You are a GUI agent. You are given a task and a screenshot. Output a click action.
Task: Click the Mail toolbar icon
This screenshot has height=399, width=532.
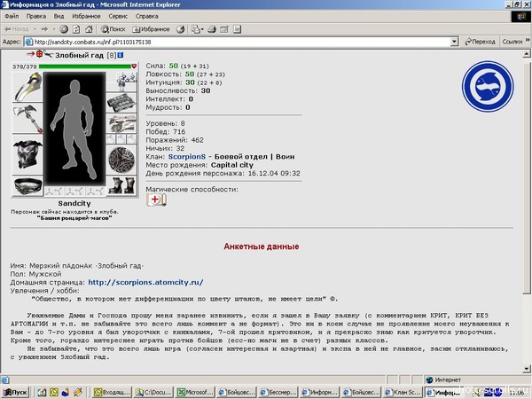click(x=195, y=29)
